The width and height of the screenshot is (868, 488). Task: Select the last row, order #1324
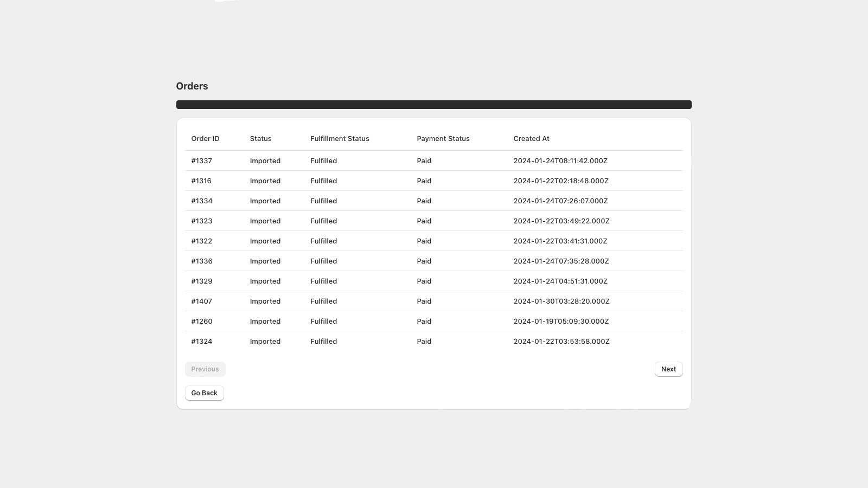coord(201,341)
